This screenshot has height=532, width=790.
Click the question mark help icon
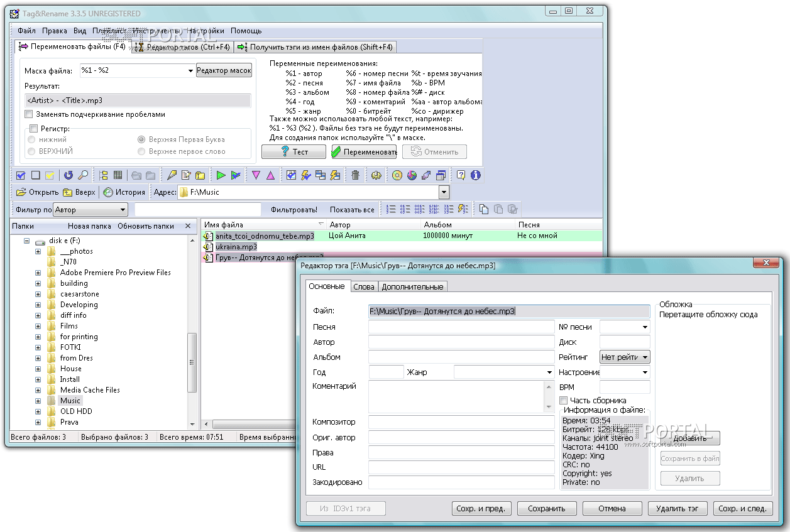[461, 175]
